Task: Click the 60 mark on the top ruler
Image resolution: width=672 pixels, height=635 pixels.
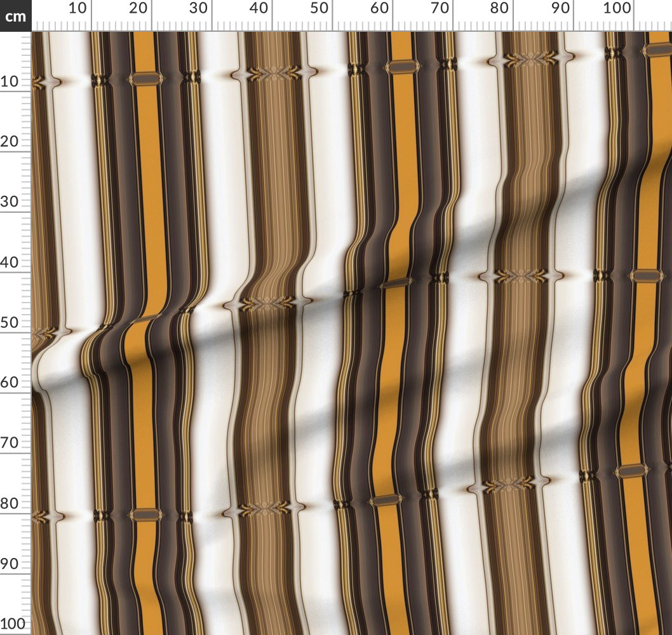Action: (379, 8)
